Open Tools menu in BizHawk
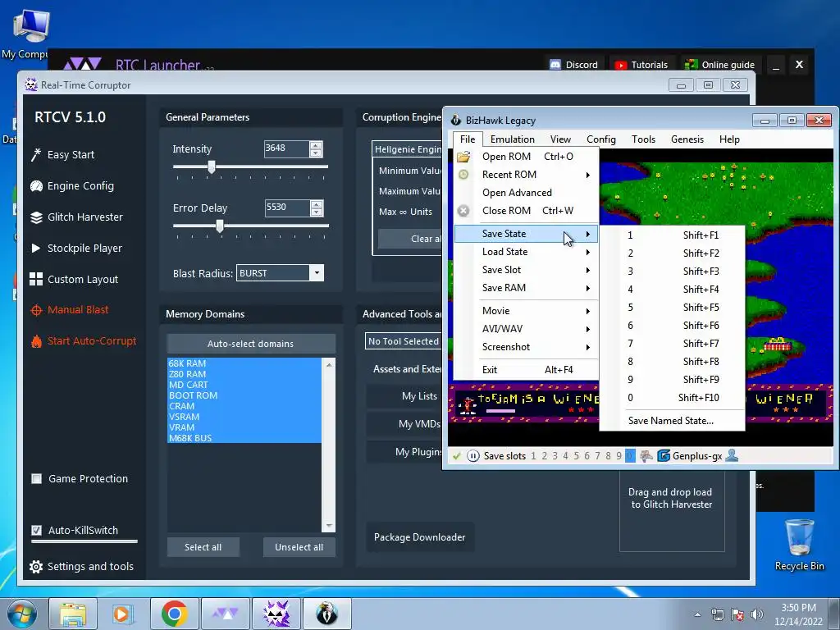 643,139
